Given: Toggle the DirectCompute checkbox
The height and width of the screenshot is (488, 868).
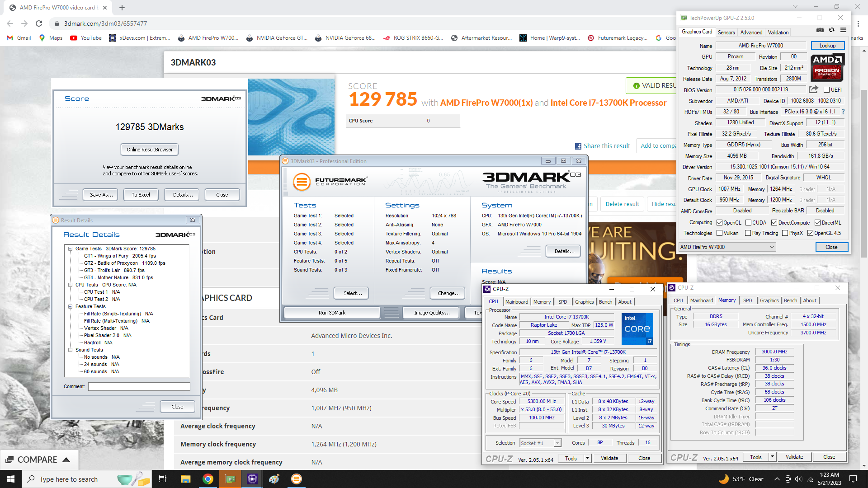Looking at the screenshot, I should click(774, 223).
